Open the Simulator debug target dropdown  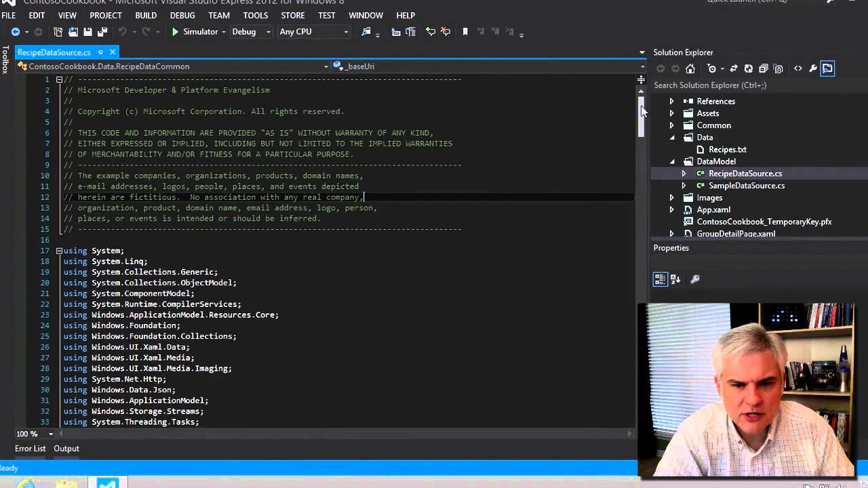[223, 32]
